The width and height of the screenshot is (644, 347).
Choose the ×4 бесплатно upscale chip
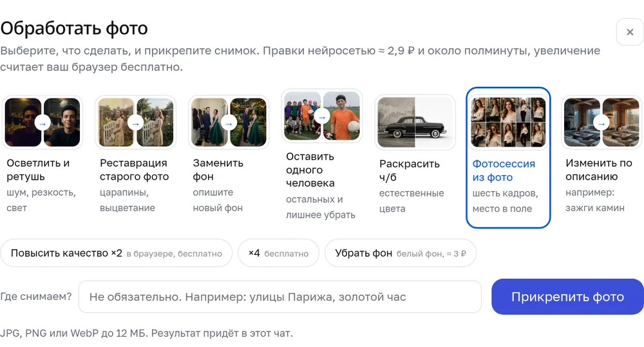[x=278, y=253]
